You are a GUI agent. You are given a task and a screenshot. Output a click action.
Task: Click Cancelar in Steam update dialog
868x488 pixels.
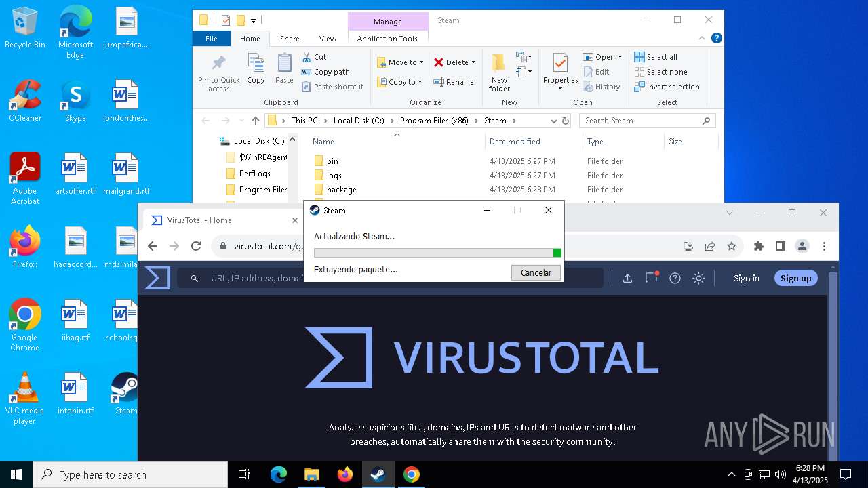(536, 272)
